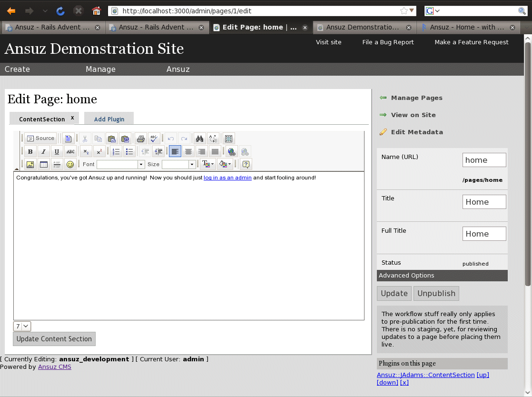
Task: Follow the Manage Pages link
Action: tap(417, 98)
